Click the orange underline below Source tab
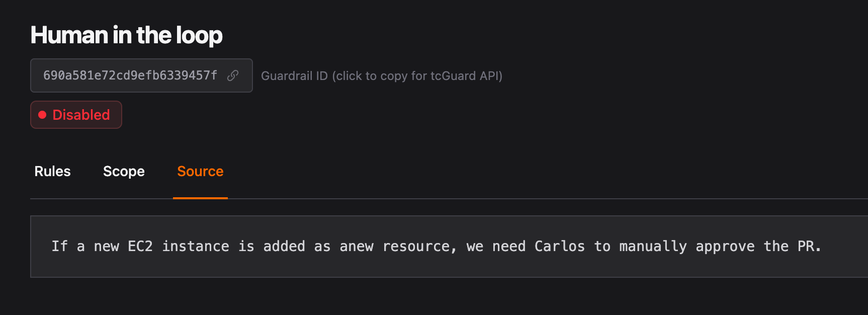This screenshot has width=868, height=315. coord(200,198)
